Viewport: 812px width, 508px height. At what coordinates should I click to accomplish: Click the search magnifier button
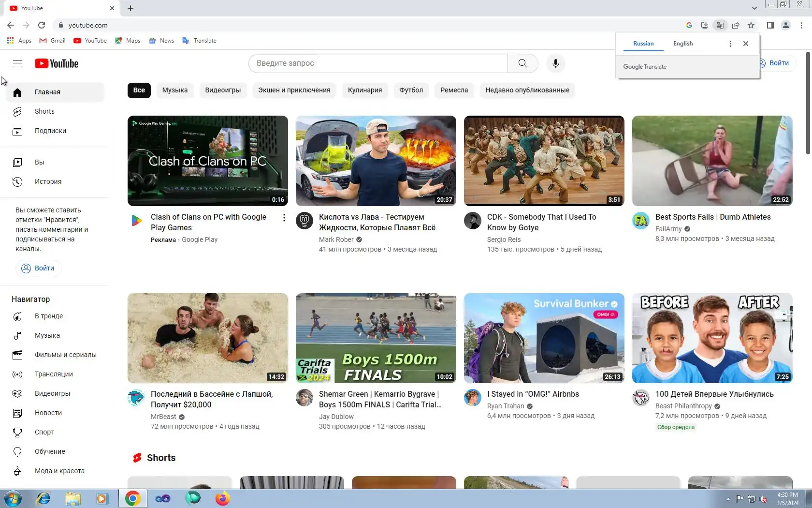point(522,63)
